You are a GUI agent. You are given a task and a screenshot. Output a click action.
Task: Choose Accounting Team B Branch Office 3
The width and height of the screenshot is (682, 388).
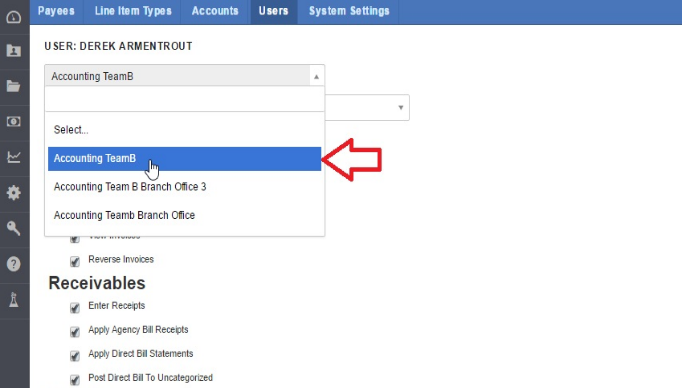tap(184, 187)
